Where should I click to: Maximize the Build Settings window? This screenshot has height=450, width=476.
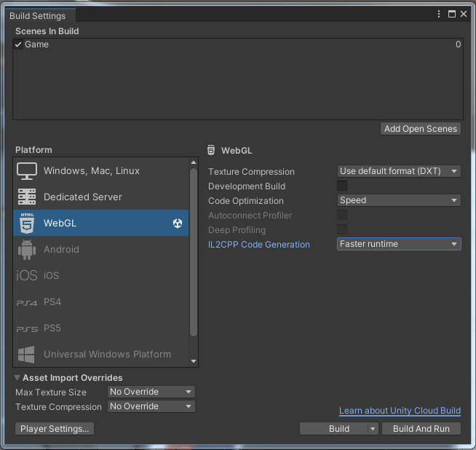(452, 14)
